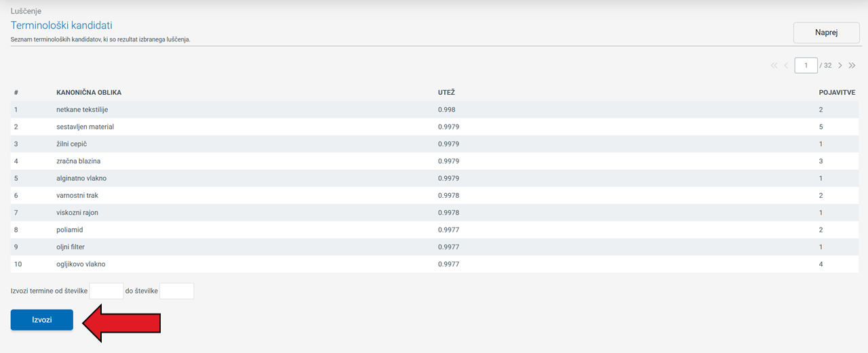Select the 'ogljikovo vlakno' row

(x=81, y=264)
